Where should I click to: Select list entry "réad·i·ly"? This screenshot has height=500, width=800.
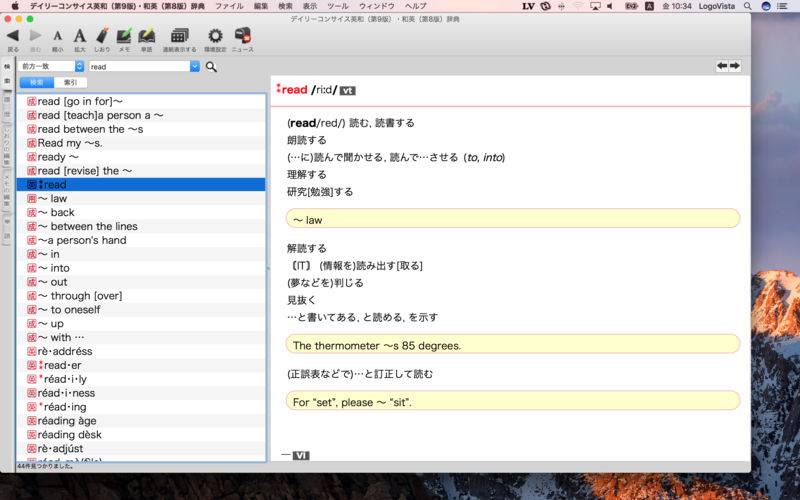coord(141,379)
